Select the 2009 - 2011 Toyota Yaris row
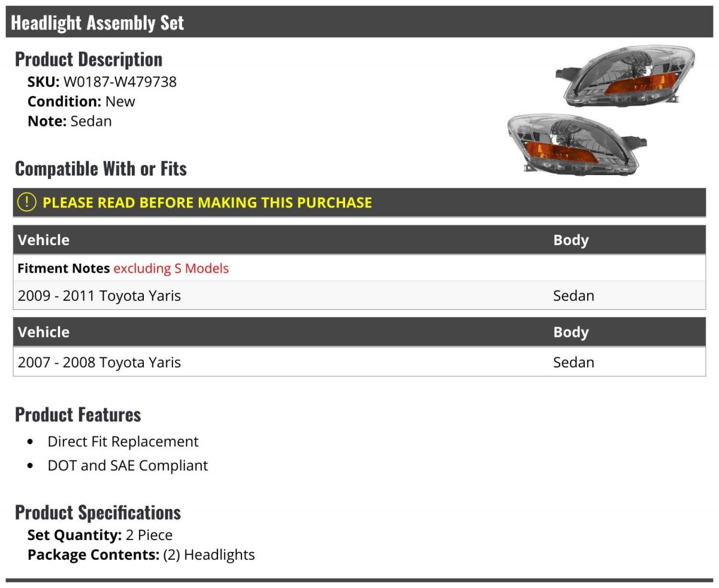The width and height of the screenshot is (719, 588). pos(359,295)
